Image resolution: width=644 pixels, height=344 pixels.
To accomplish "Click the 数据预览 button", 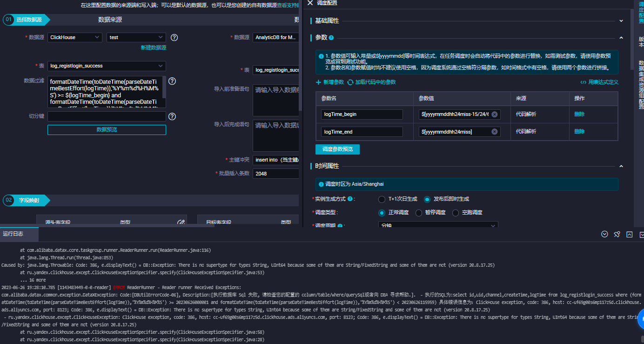I will coord(107,130).
